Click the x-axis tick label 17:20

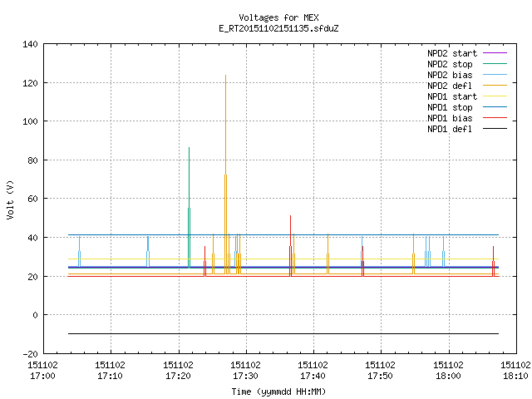[178, 376]
